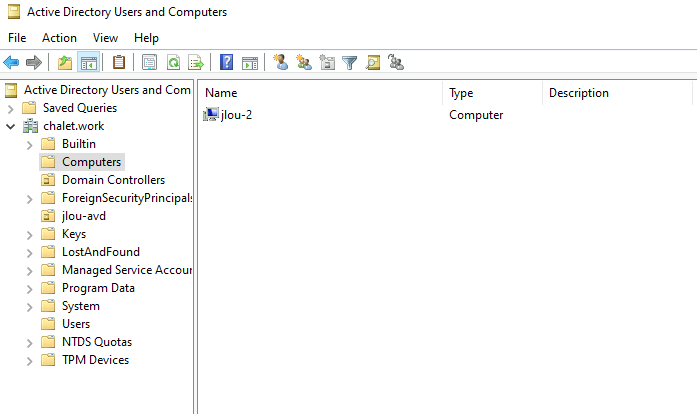This screenshot has width=697, height=414.
Task: Toggle the Show/Hide Console Tree button
Action: coord(88,63)
